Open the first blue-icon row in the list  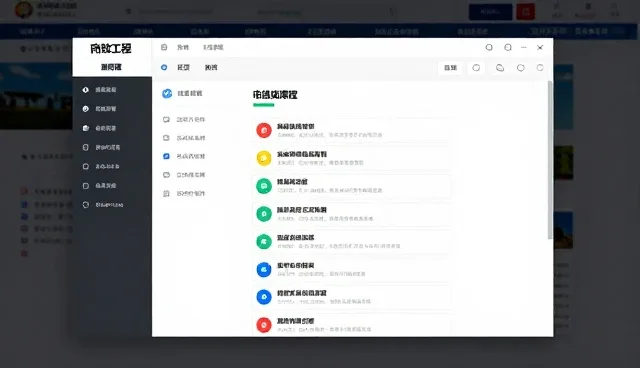352,269
